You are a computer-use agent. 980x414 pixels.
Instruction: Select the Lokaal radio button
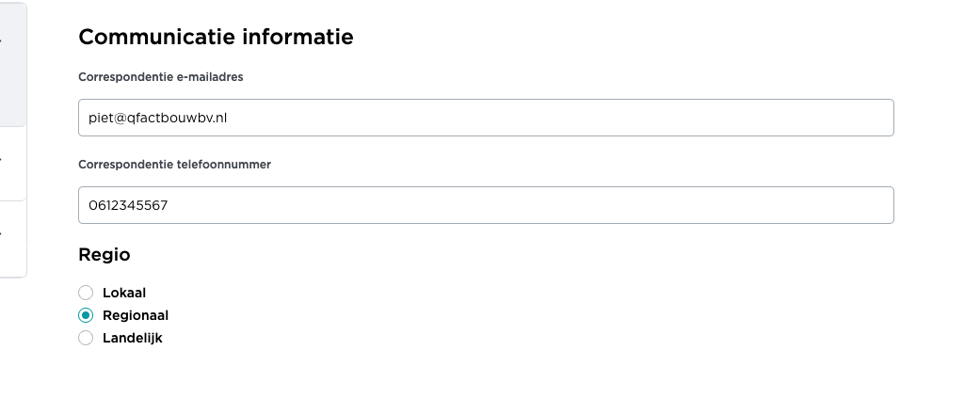pos(86,293)
